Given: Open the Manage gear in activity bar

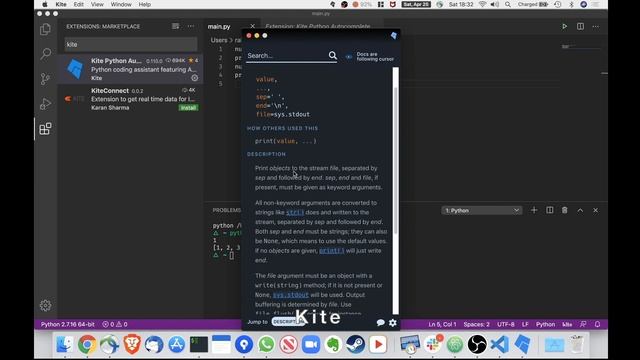Looking at the screenshot, I should pyautogui.click(x=45, y=305).
